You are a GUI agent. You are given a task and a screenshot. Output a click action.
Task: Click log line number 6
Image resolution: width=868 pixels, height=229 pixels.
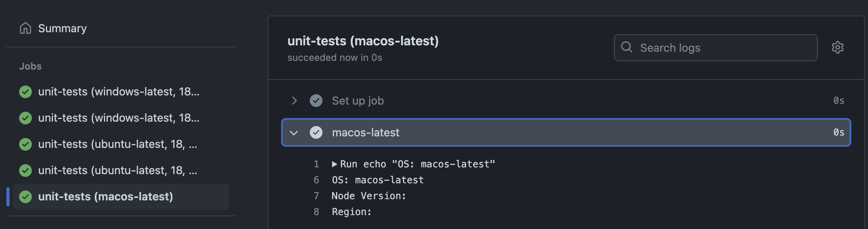click(317, 180)
